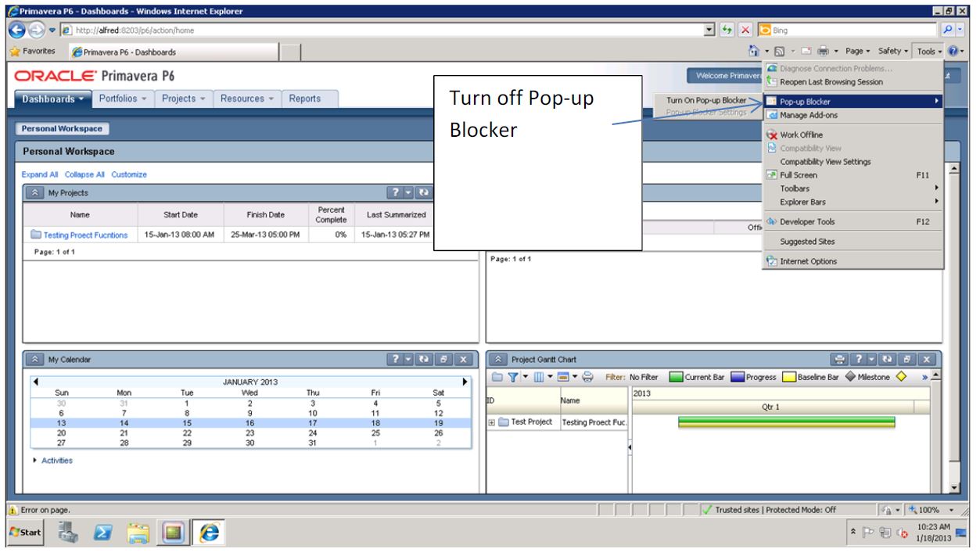
Task: Go back with the browser back arrow
Action: (16, 30)
